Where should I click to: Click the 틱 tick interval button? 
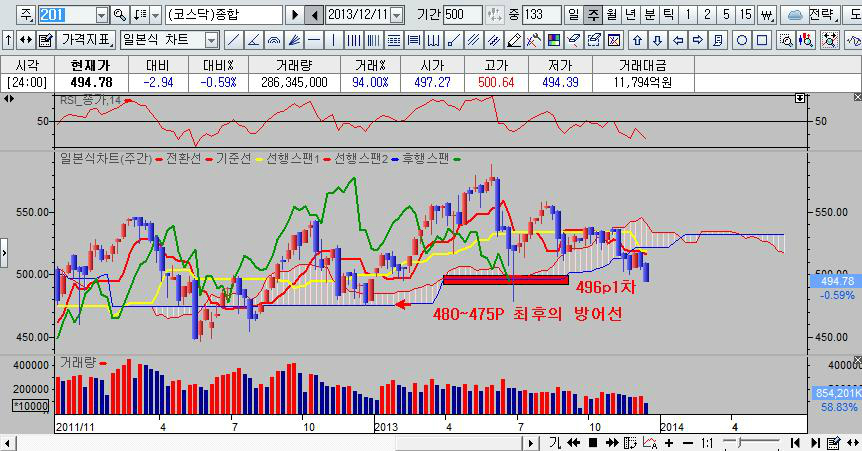[667, 15]
